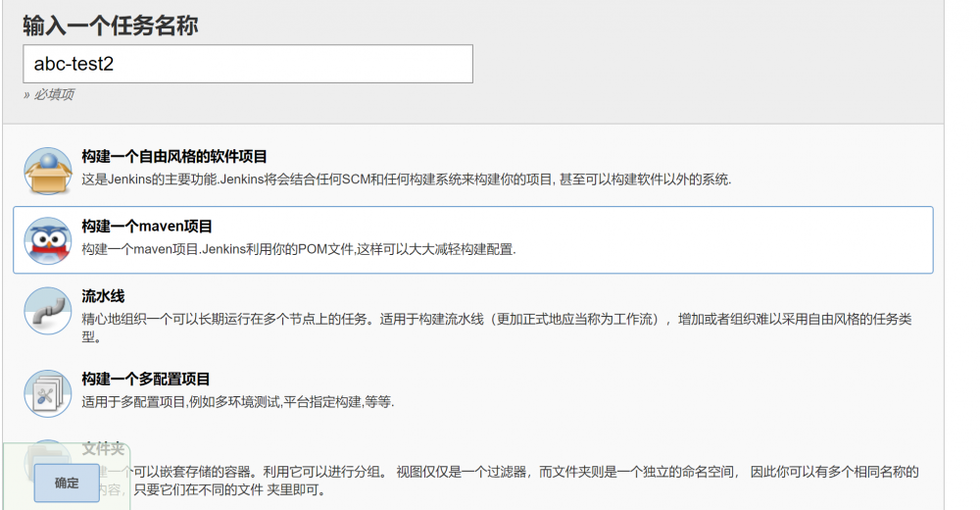Click the pipeline pipe icon

click(x=47, y=311)
